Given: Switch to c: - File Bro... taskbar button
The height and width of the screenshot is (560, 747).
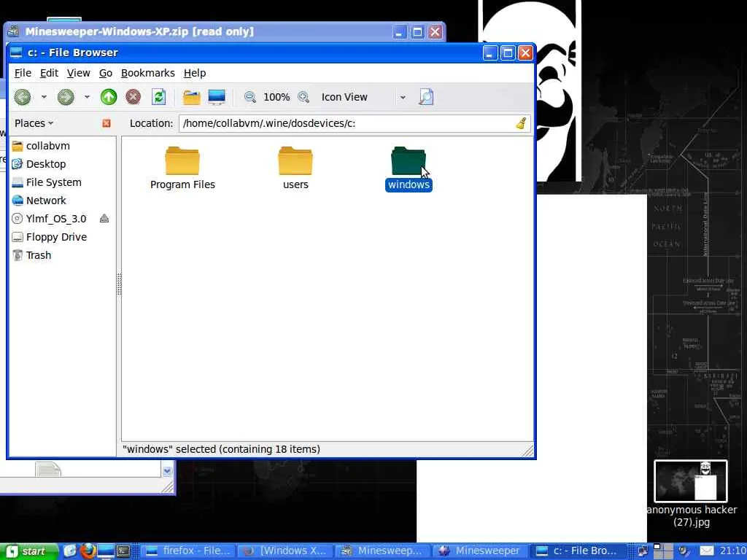Looking at the screenshot, I should [x=578, y=551].
